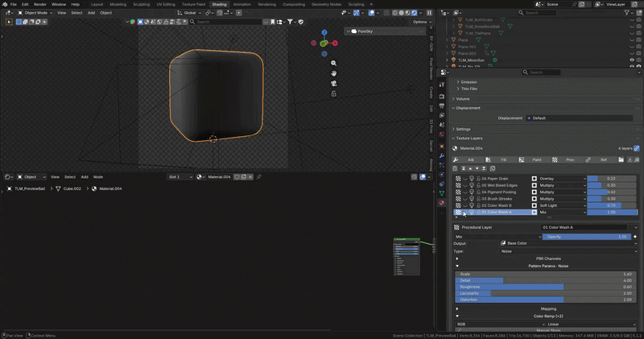Toggle lock on 03 Brush Streaks layer

pos(478,199)
